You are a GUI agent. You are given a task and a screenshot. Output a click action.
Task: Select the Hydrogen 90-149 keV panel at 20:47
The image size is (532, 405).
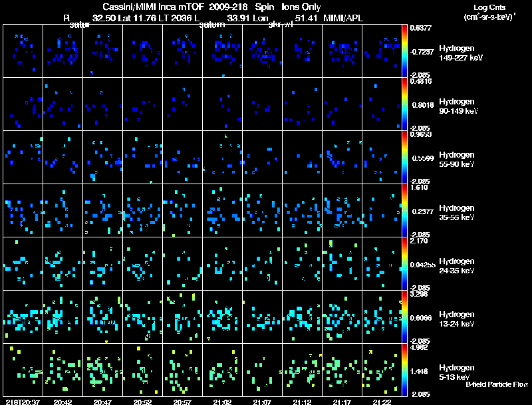click(103, 104)
